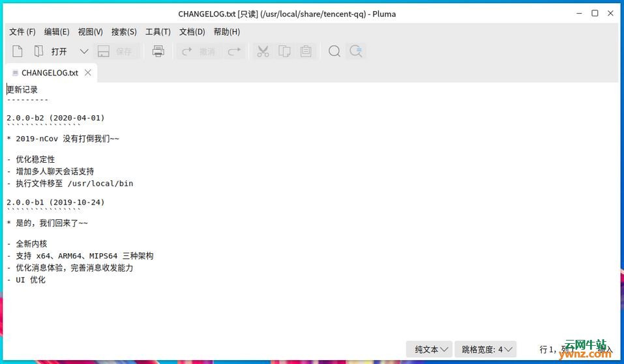Click the line 全新内核
The width and height of the screenshot is (624, 364).
coord(27,244)
